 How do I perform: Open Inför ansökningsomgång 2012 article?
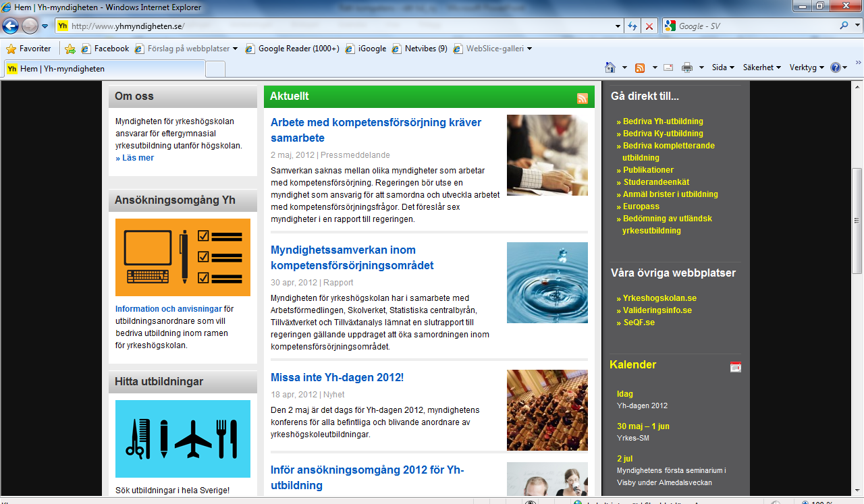tap(367, 478)
